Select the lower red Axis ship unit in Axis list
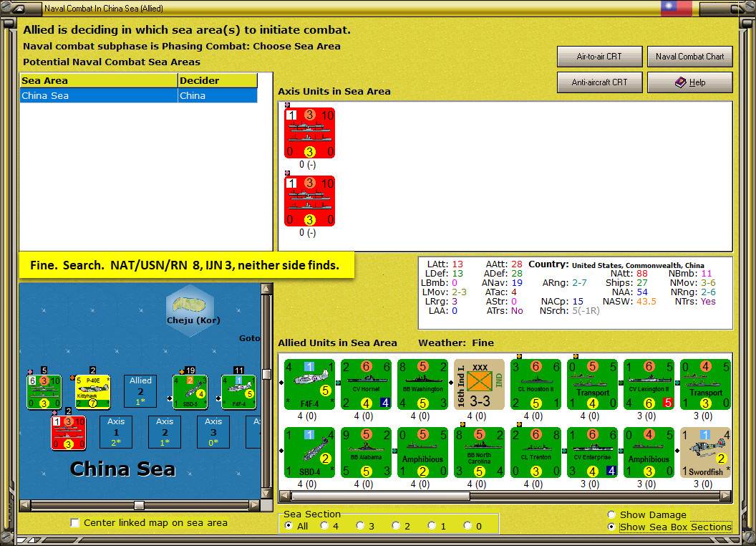The image size is (756, 546). [x=309, y=201]
